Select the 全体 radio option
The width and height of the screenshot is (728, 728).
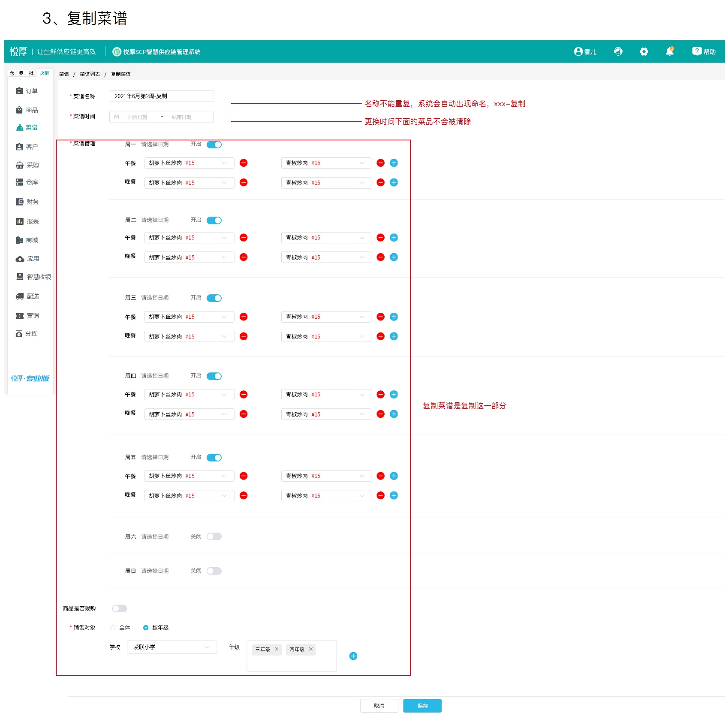(x=113, y=628)
